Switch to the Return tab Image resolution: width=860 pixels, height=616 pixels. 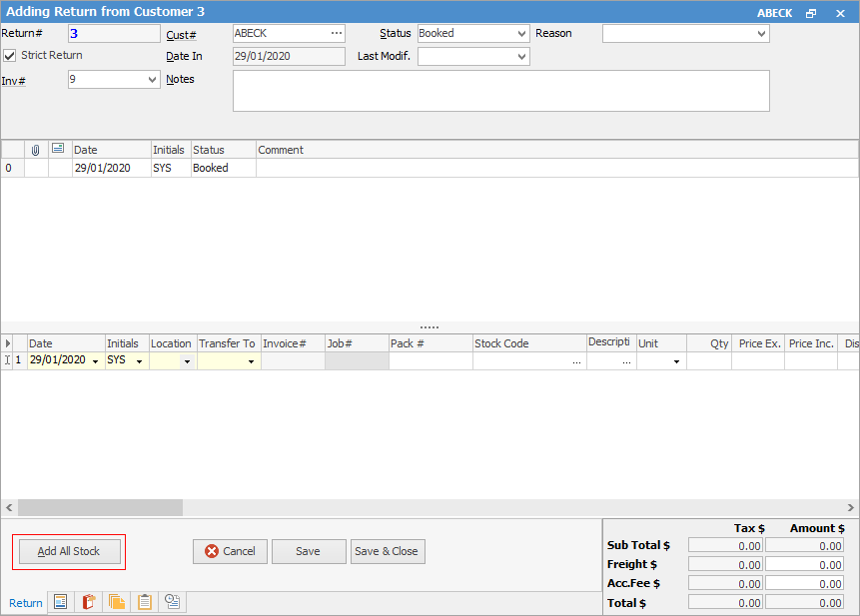[x=26, y=603]
